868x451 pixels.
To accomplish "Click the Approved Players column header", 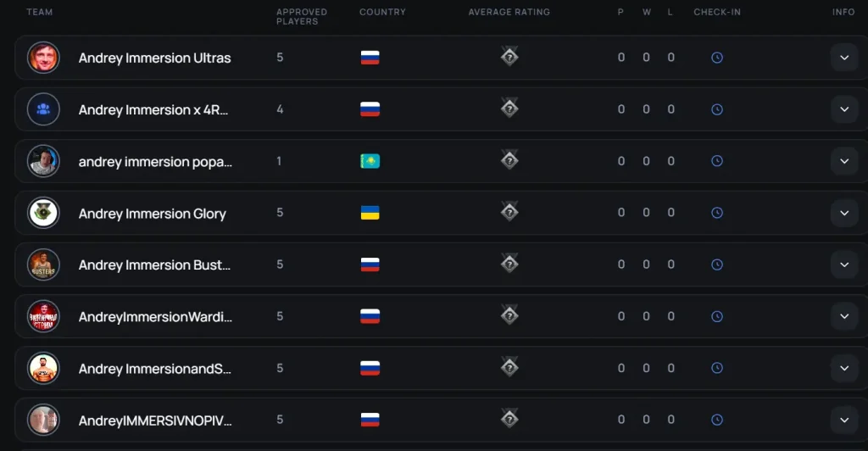I will (302, 17).
